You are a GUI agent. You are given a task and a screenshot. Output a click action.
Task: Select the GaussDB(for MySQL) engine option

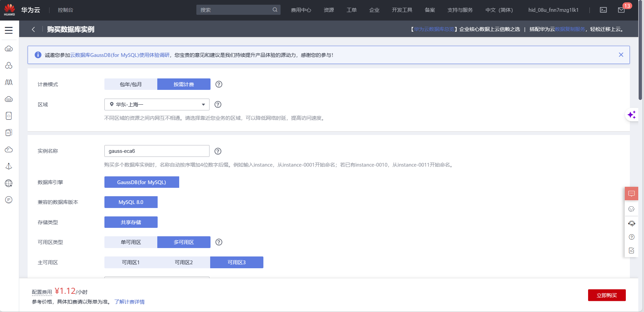coord(142,182)
